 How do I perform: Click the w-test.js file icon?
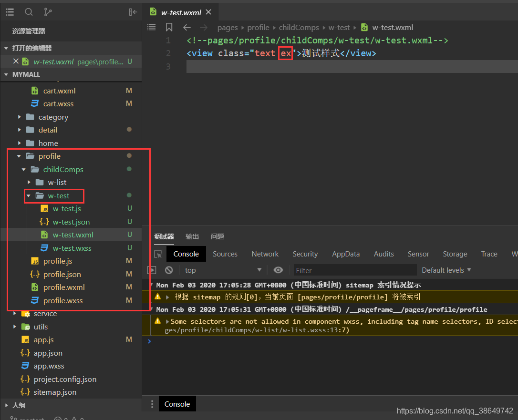pyautogui.click(x=44, y=209)
